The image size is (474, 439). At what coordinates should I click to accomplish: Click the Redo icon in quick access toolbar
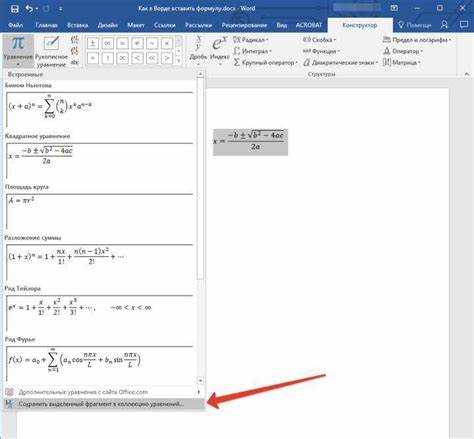point(46,9)
